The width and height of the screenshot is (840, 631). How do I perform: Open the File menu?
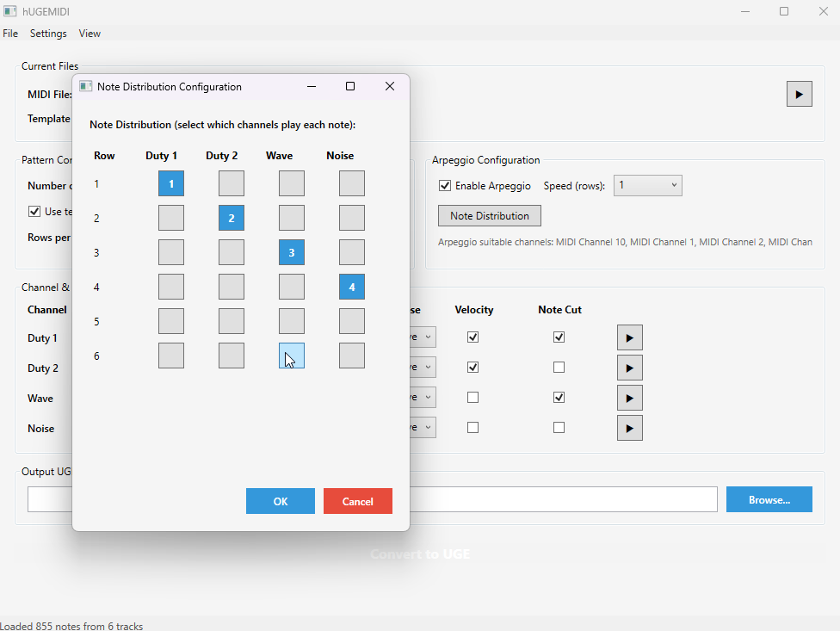coord(10,34)
